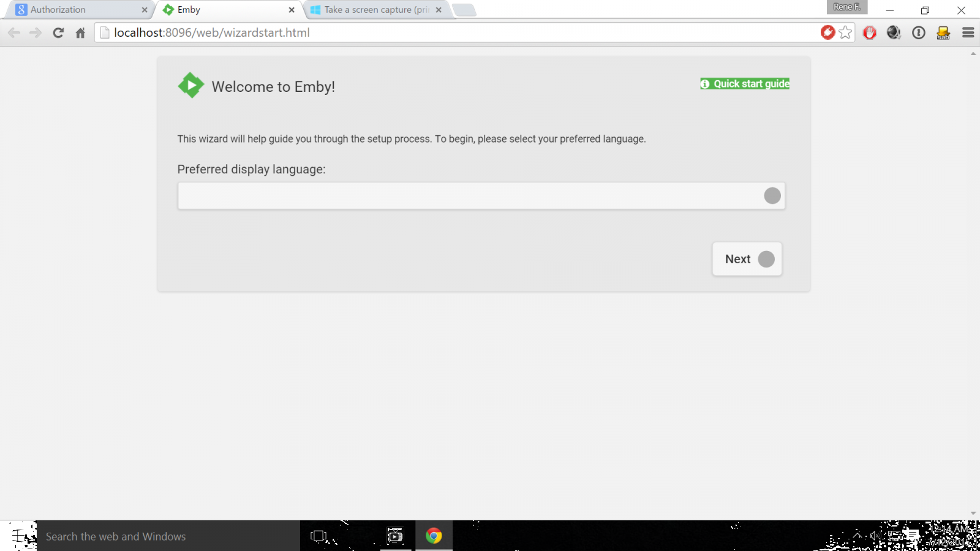The height and width of the screenshot is (551, 980).
Task: Click the Search the web and Windows box
Action: (168, 536)
